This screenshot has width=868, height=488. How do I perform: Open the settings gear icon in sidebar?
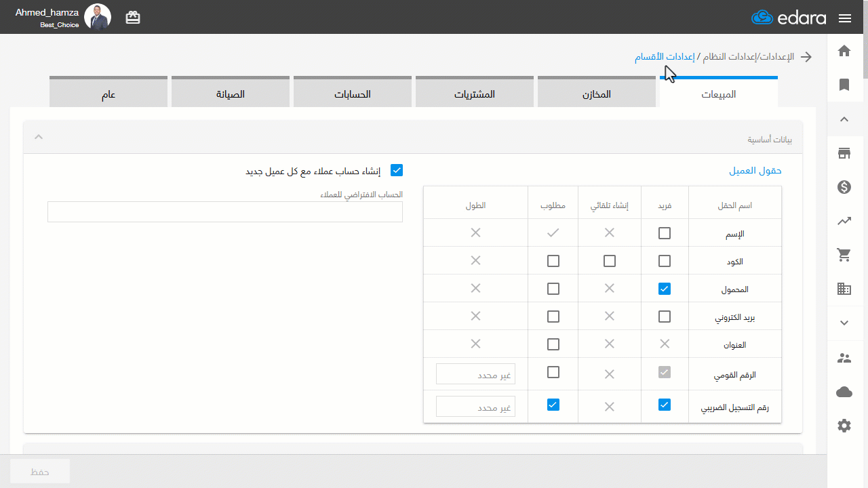click(844, 426)
